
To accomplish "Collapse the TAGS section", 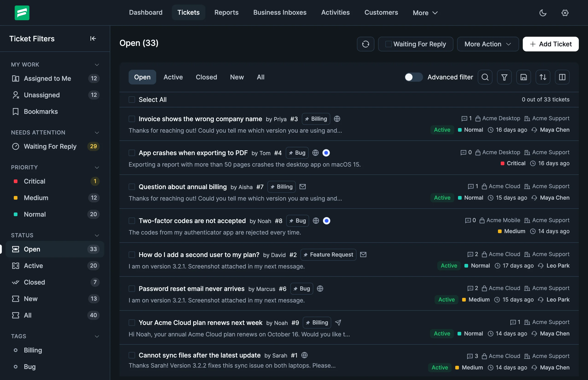I will click(97, 336).
